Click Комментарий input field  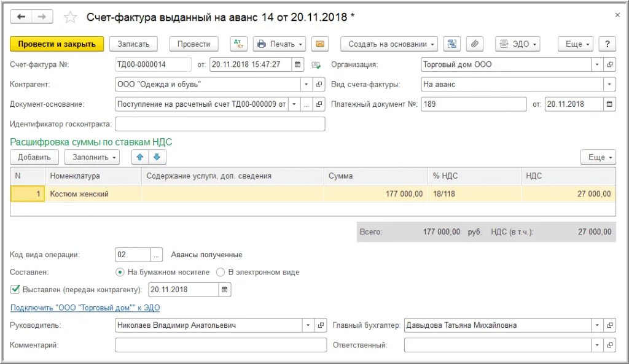[221, 345]
